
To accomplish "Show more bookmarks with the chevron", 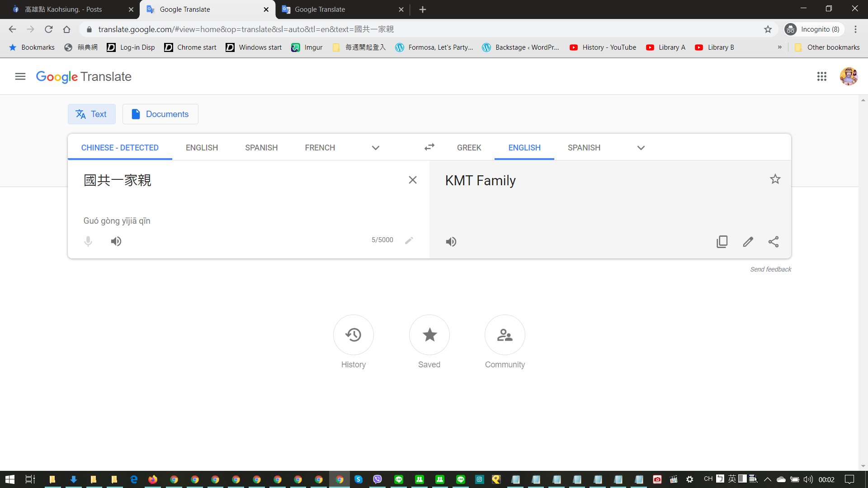I will click(x=779, y=47).
